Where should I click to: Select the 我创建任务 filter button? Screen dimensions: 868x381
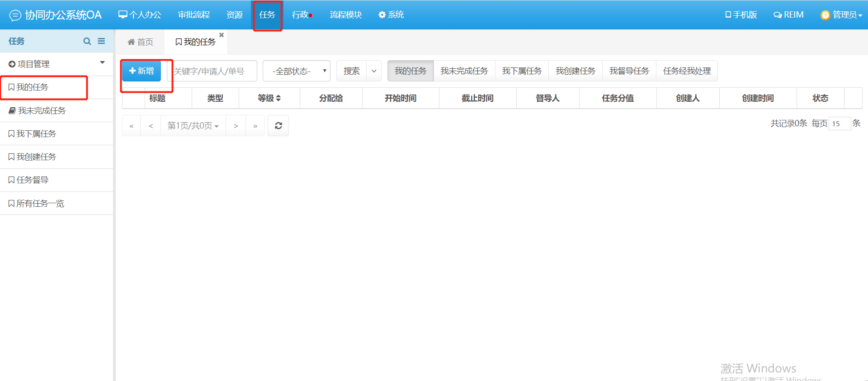576,71
